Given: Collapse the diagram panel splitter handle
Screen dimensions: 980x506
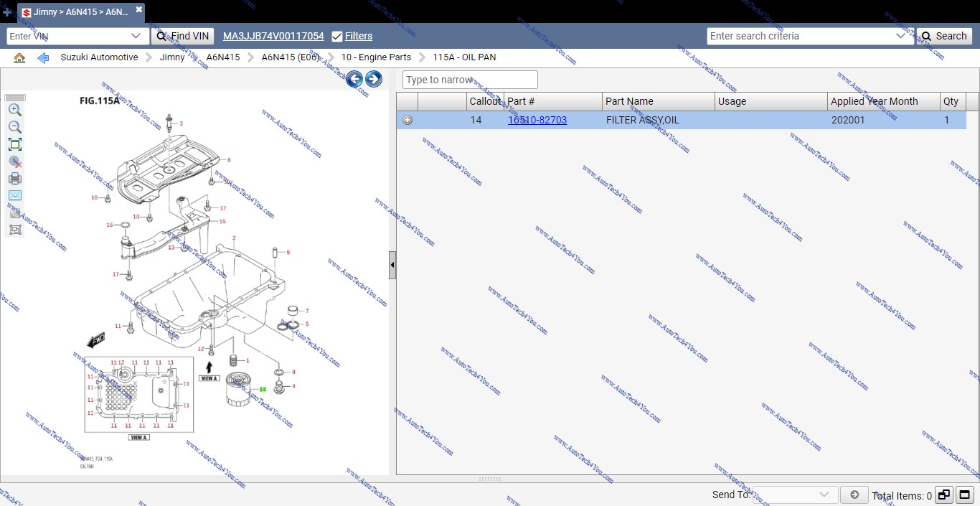Looking at the screenshot, I should tap(392, 265).
